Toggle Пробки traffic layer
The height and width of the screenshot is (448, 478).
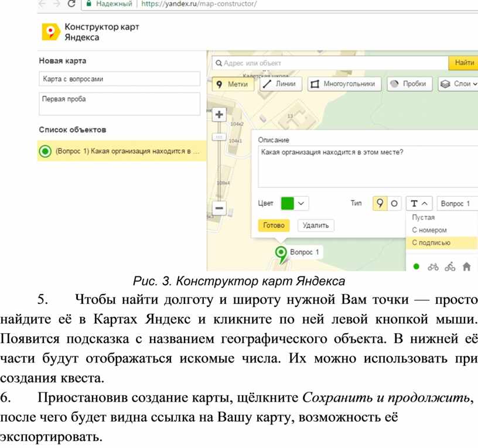pyautogui.click(x=409, y=84)
